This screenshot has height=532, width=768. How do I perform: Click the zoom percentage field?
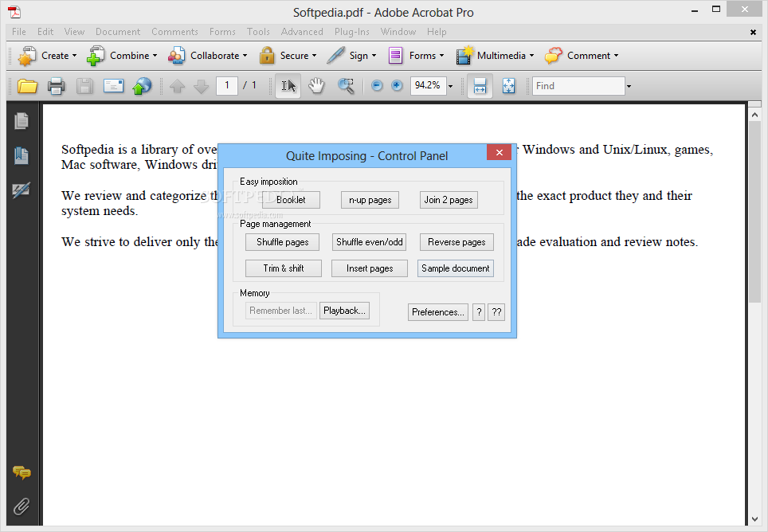[428, 86]
